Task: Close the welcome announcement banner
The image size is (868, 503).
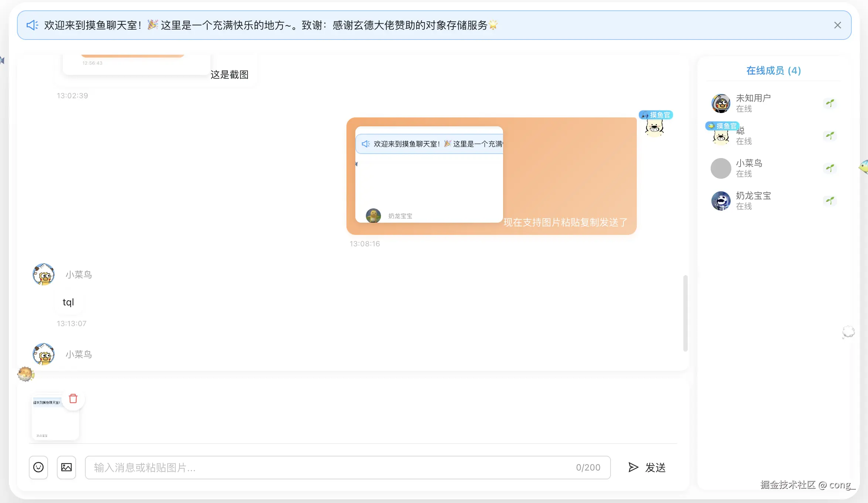Action: 837,25
